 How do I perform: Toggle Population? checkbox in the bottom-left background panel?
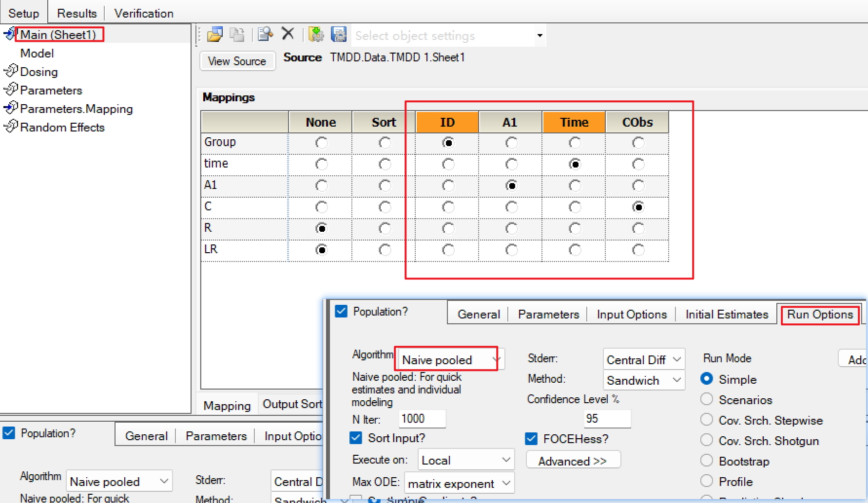pyautogui.click(x=9, y=433)
